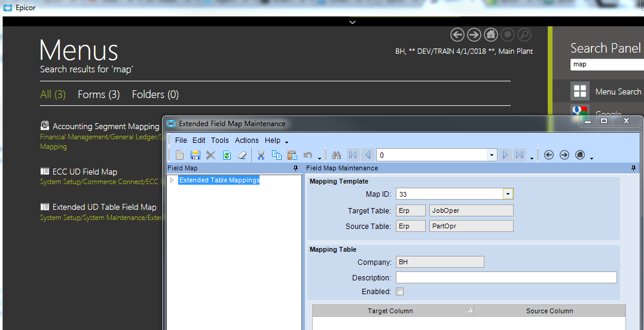The image size is (644, 330).
Task: Open the File menu
Action: tap(181, 140)
